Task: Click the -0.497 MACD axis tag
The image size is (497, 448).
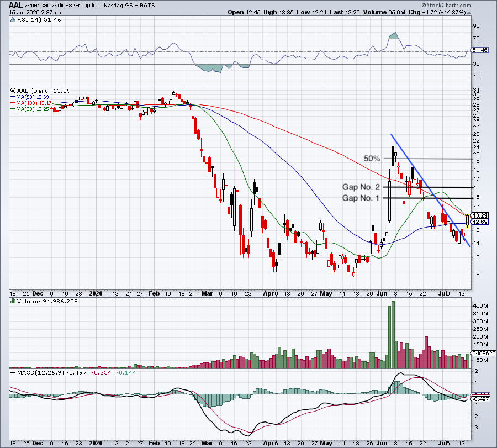Action: click(x=482, y=399)
